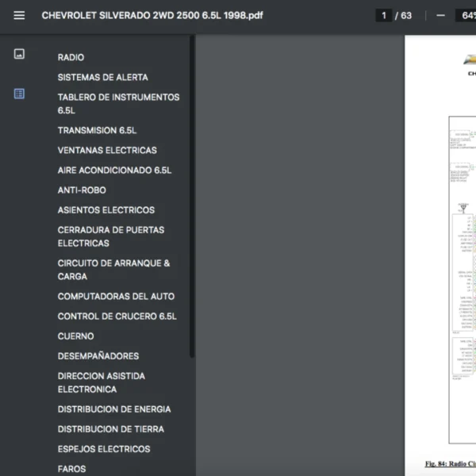Go to DIRECCION ASISTIDA ELECTRONICA
Viewport: 476px width, 476px height.
(102, 383)
